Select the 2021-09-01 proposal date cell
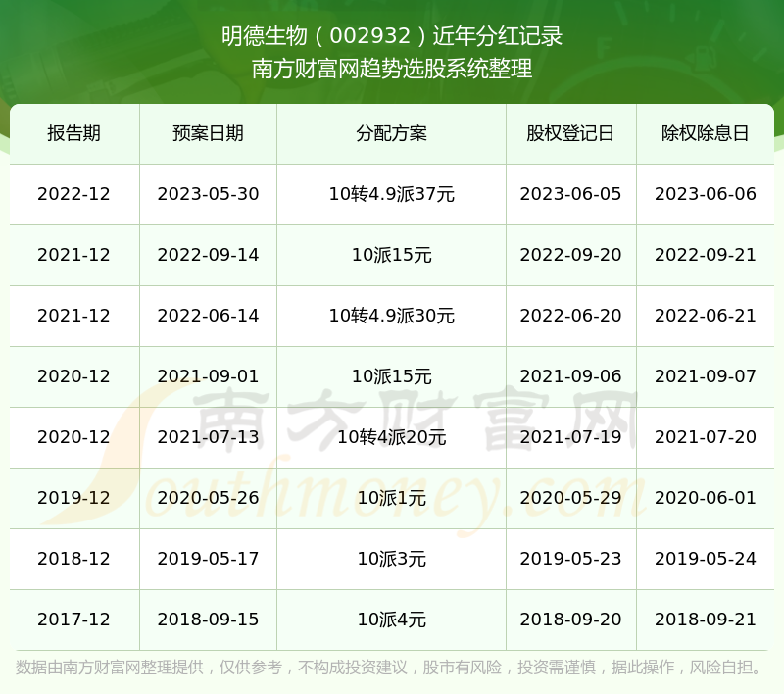Image resolution: width=784 pixels, height=694 pixels. [x=208, y=376]
